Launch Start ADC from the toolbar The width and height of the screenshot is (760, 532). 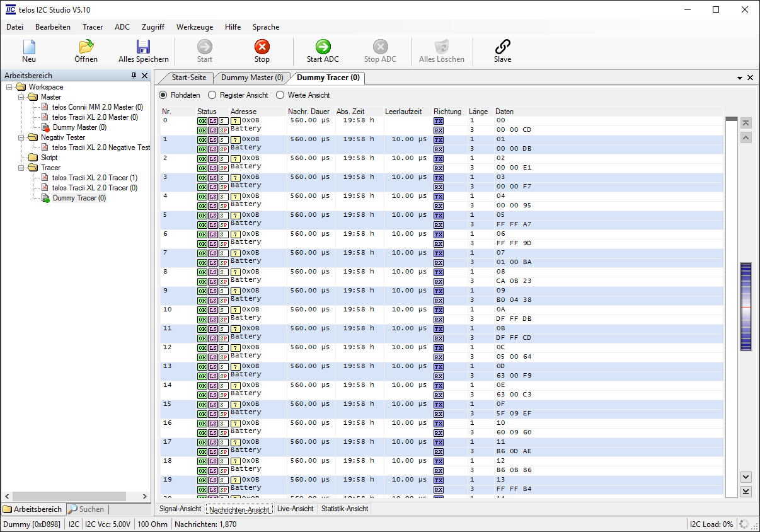coord(323,47)
